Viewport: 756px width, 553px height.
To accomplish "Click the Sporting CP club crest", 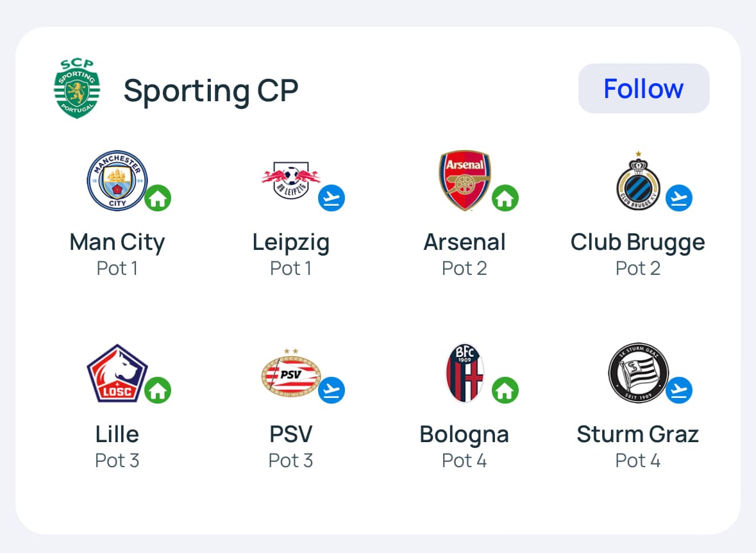I will point(77,88).
